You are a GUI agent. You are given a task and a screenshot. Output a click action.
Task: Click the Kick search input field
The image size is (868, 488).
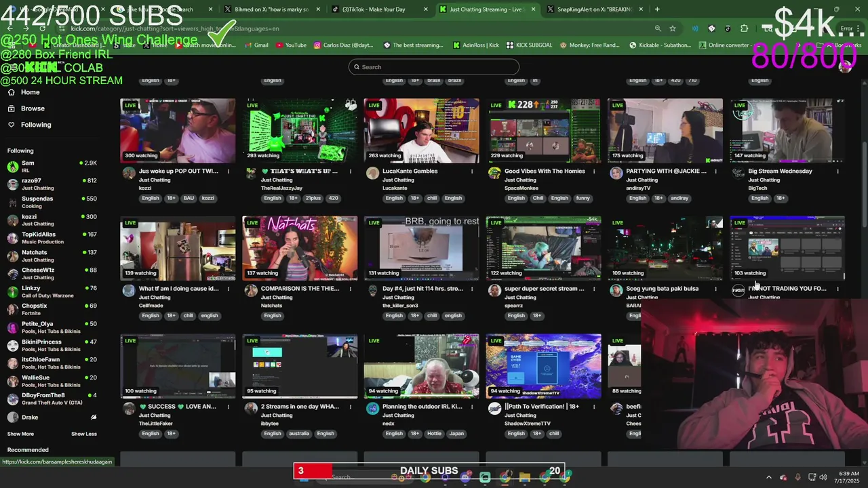pyautogui.click(x=434, y=67)
